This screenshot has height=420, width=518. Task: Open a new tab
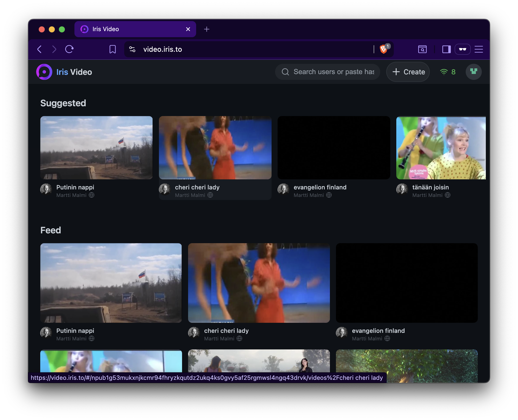(206, 29)
